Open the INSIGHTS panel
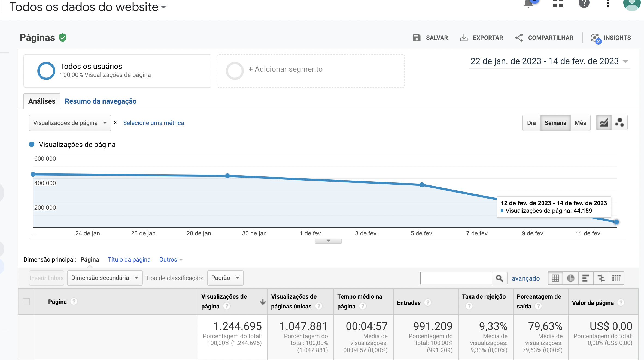The width and height of the screenshot is (644, 360). (x=610, y=38)
